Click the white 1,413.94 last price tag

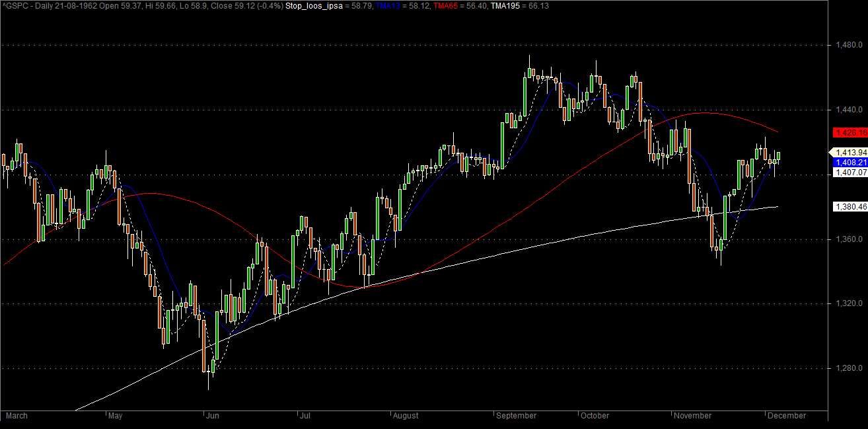point(850,153)
